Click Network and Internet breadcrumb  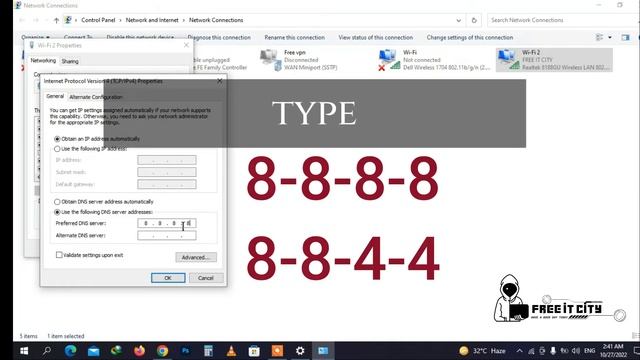coord(152,20)
